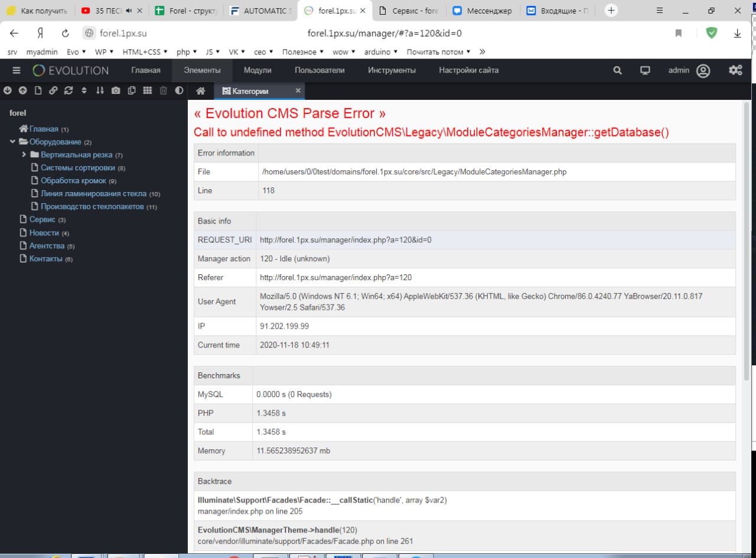Open Главная resource in tree
The width and height of the screenshot is (756, 558).
44,129
